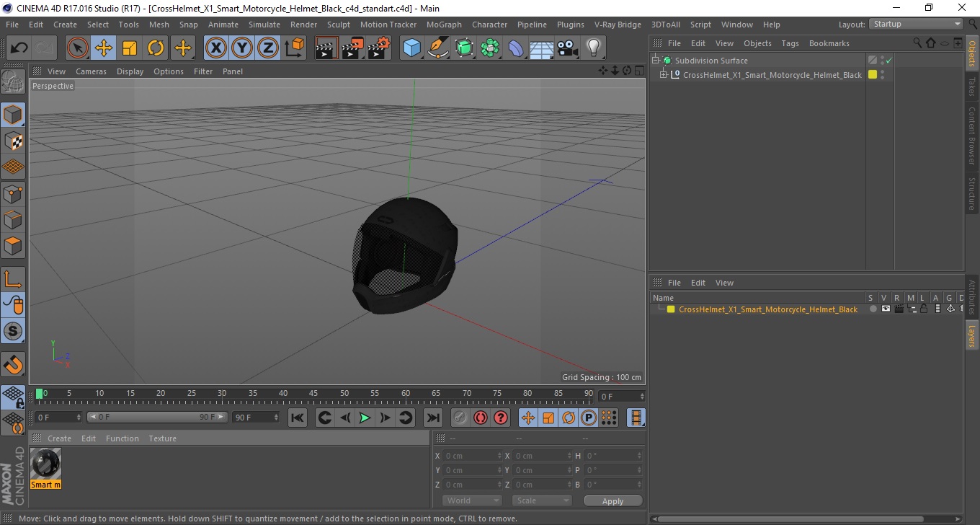Open the Structure side tab

(971, 193)
